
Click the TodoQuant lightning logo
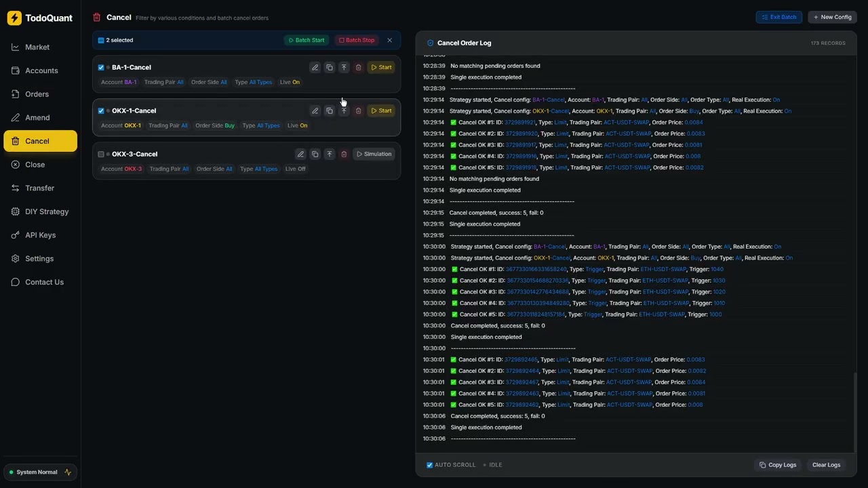pyautogui.click(x=14, y=18)
